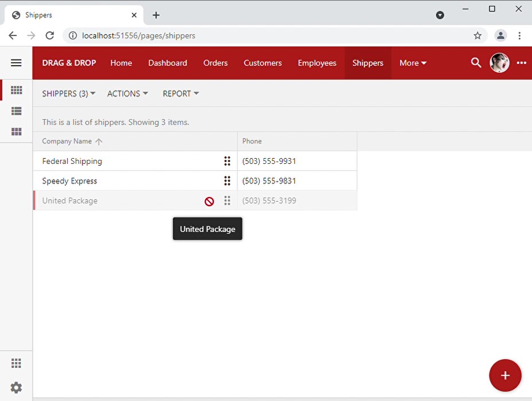Switch to grid view in sidebar
This screenshot has height=401, width=532.
(16, 91)
